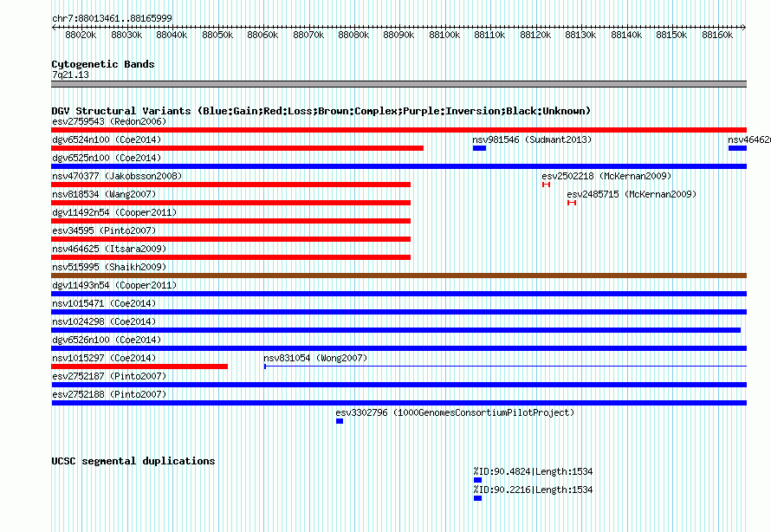
Task: Click the nsv470377 (Jakobsson2008) label
Action: pos(117,176)
